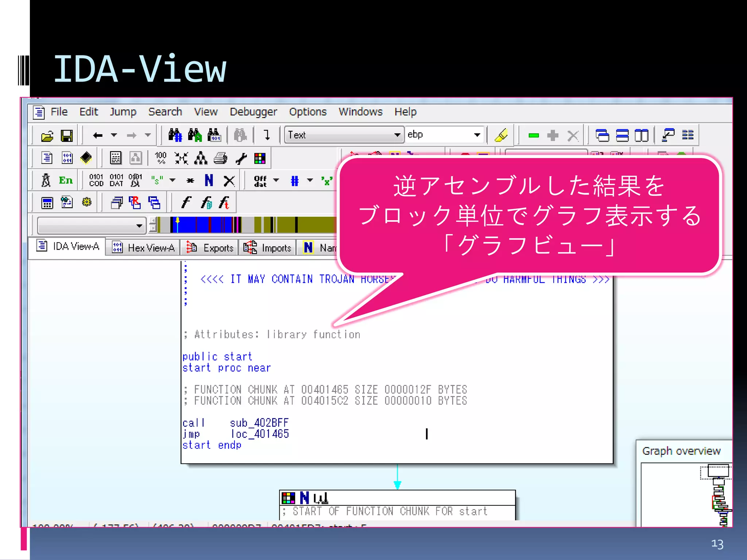
Task: Open the File menu
Action: click(x=59, y=112)
